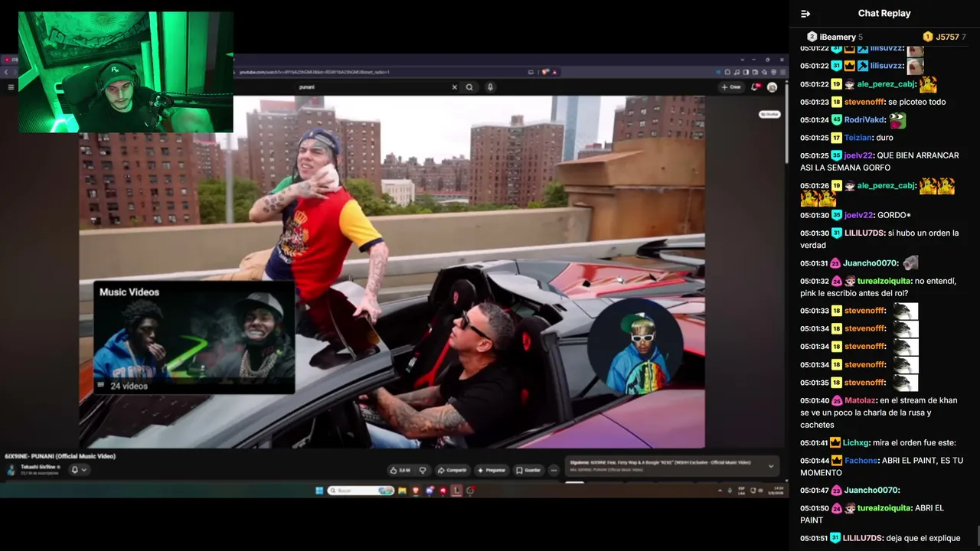Image resolution: width=980 pixels, height=551 pixels.
Task: Dislike the PUNANI video
Action: [422, 470]
